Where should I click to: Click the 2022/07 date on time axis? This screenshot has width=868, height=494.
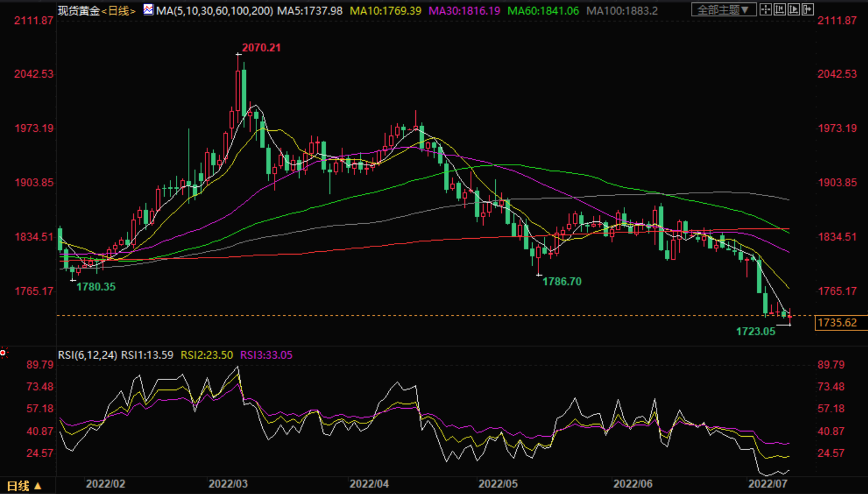coord(768,484)
